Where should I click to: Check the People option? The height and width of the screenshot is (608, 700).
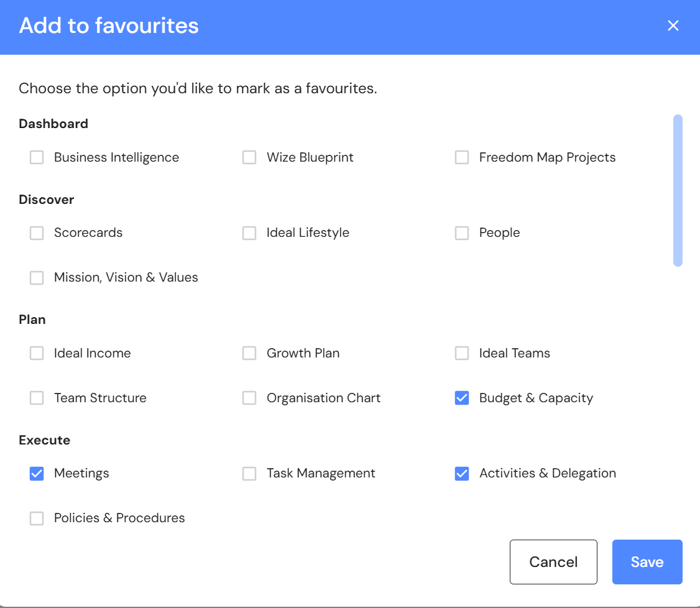(462, 233)
